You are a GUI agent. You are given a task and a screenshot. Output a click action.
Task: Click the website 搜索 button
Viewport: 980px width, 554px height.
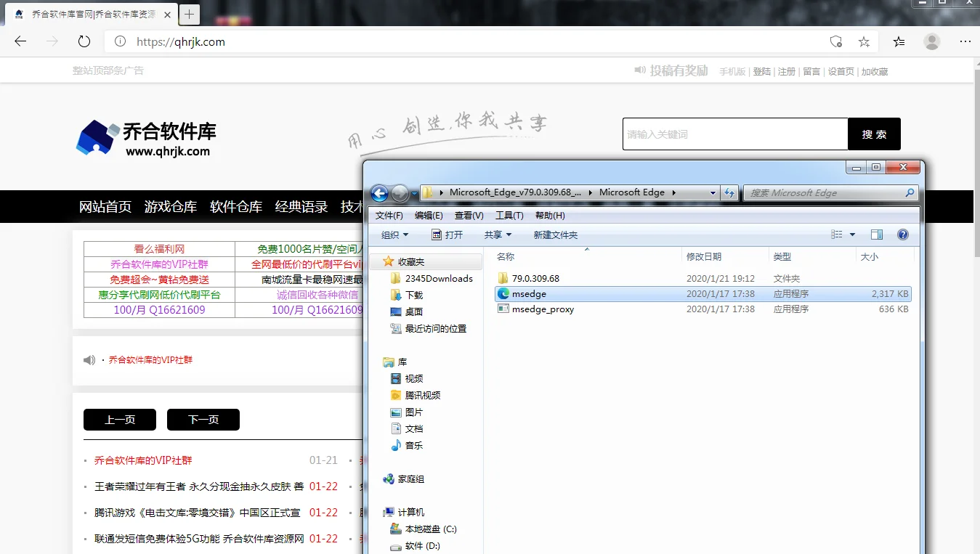pyautogui.click(x=875, y=134)
